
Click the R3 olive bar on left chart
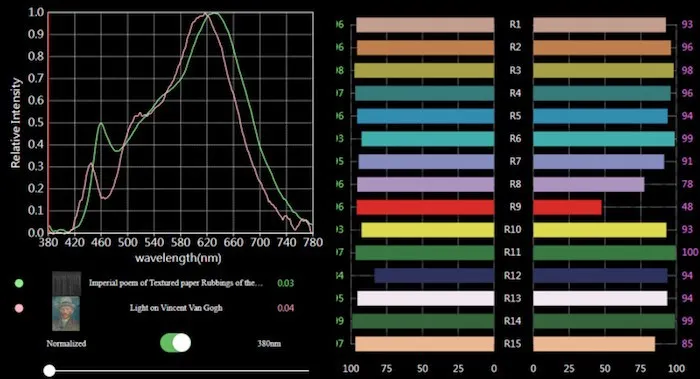coord(424,71)
